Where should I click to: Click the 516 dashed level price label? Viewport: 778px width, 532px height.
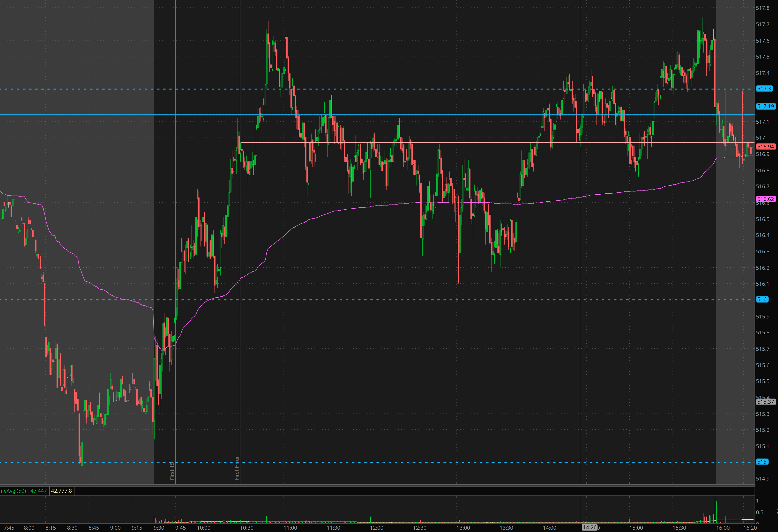pyautogui.click(x=762, y=299)
